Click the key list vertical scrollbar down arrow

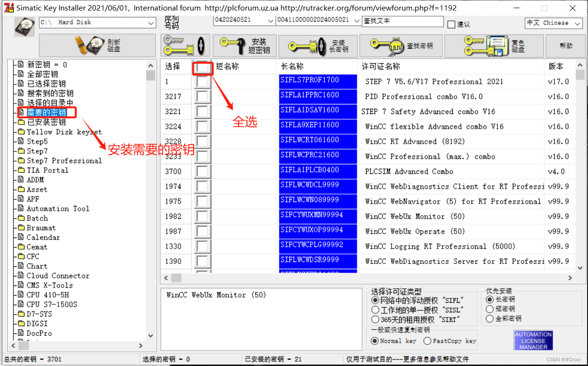pos(580,268)
